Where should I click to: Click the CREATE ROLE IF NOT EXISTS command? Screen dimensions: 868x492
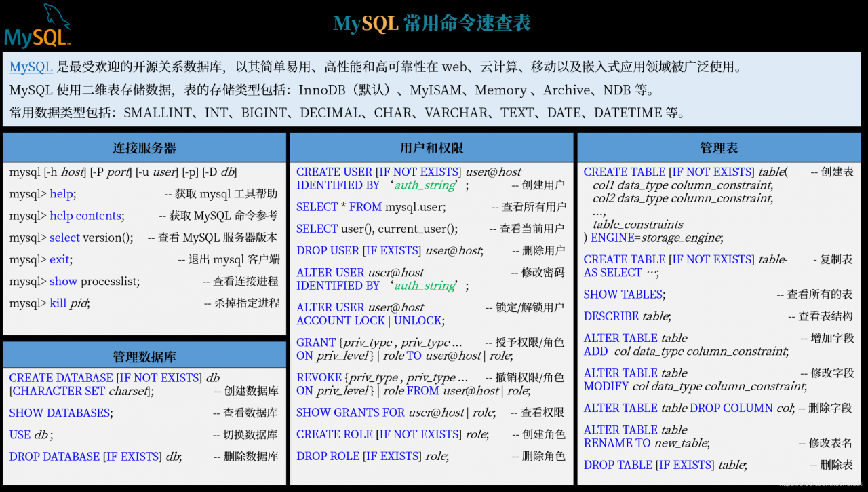tap(393, 434)
